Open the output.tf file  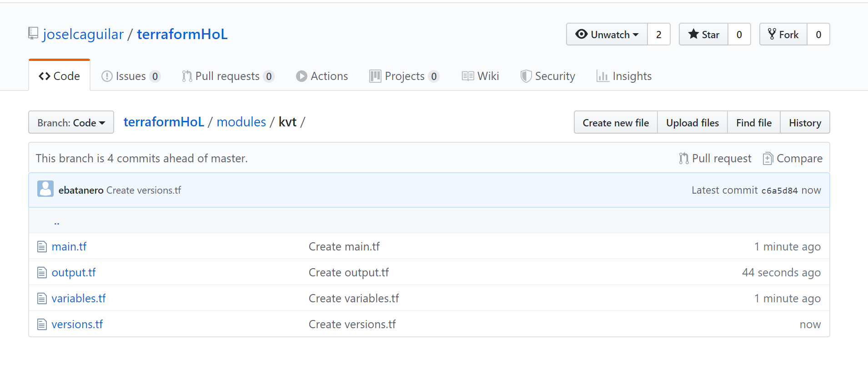click(x=74, y=272)
